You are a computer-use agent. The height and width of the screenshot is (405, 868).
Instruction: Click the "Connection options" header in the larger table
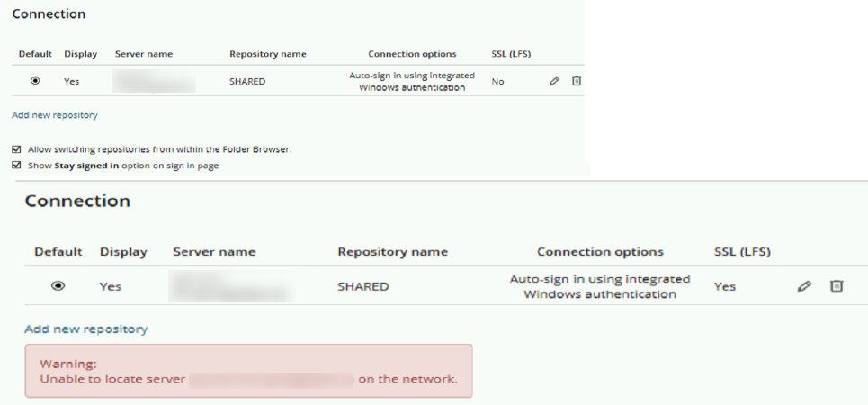pos(600,252)
